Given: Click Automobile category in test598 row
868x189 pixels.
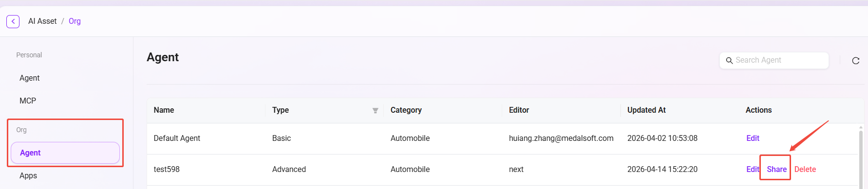Looking at the screenshot, I should pos(410,169).
